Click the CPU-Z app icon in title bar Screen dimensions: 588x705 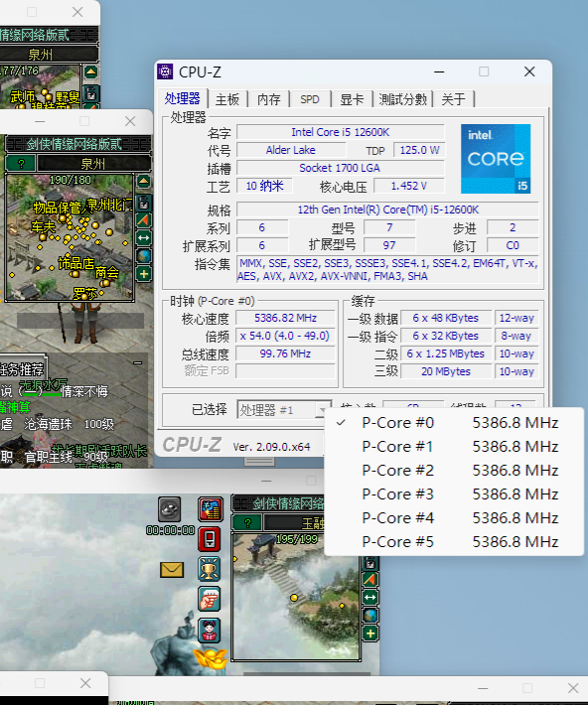click(x=165, y=71)
